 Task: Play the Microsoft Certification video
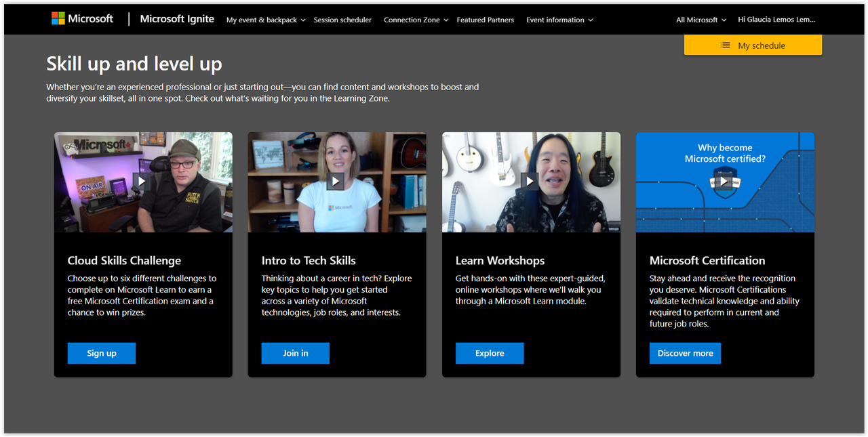tap(724, 181)
